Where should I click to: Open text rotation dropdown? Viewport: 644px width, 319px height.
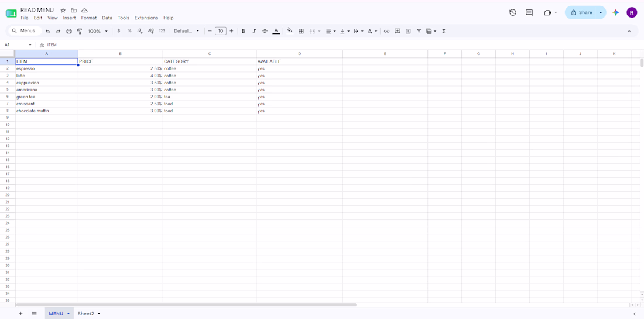(372, 31)
